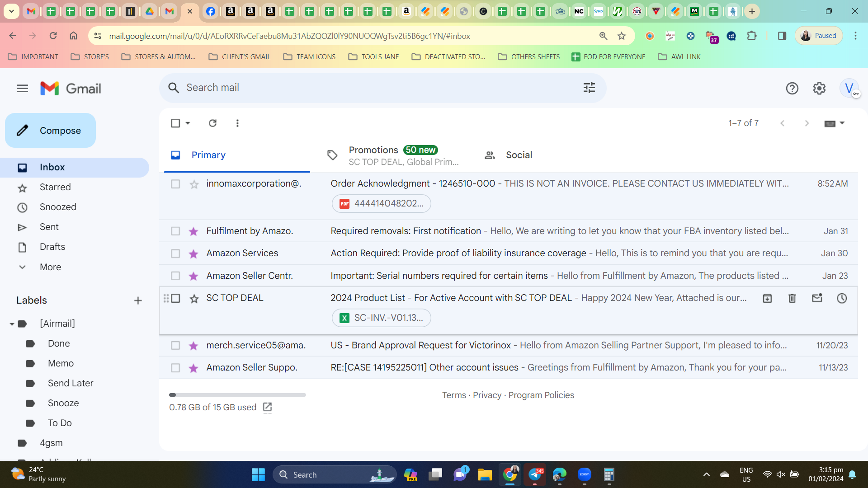Show hidden icons in system tray
The image size is (868, 488).
[706, 474]
